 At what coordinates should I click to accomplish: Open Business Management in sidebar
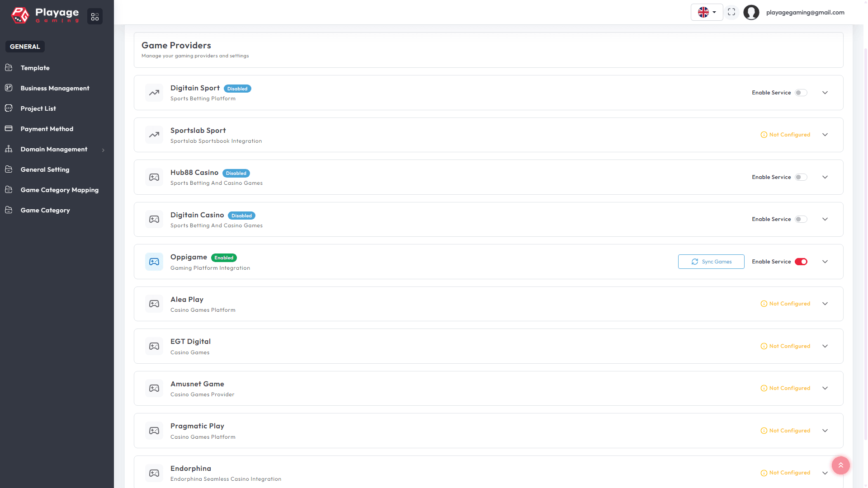pos(55,88)
